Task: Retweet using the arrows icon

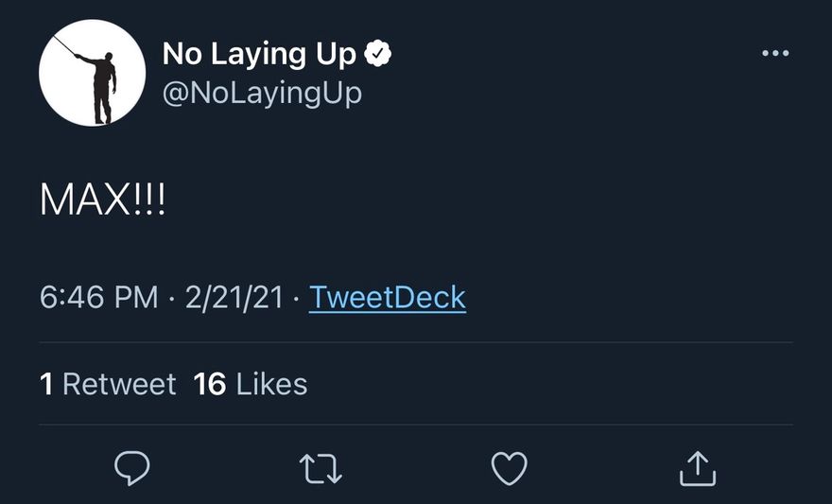Action: pyautogui.click(x=321, y=467)
